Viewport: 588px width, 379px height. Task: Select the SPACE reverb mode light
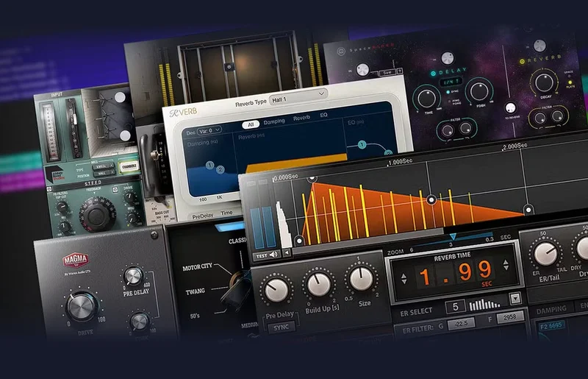[568, 76]
